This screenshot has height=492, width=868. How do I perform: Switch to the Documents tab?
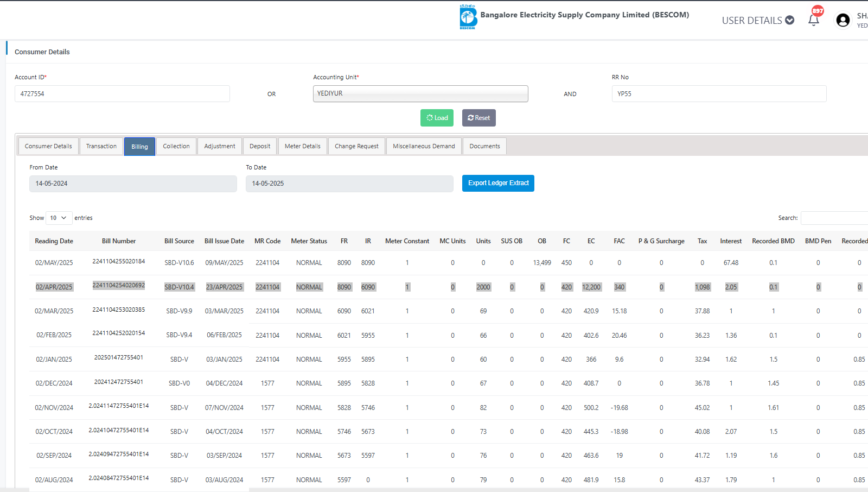484,146
